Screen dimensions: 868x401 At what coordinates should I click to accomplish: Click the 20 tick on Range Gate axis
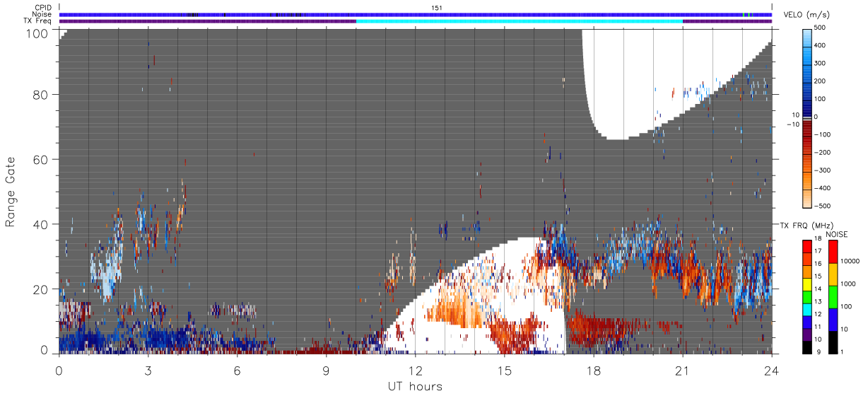[x=42, y=289]
